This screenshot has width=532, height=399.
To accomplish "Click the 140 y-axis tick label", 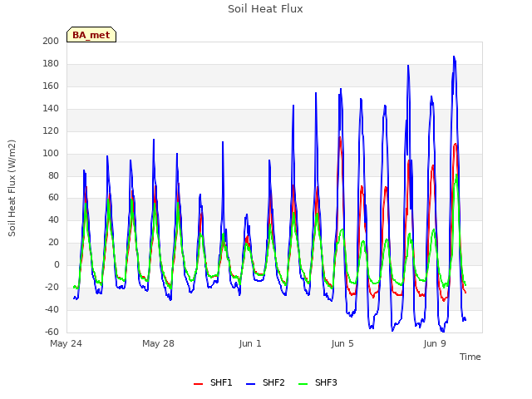I will [51, 108].
